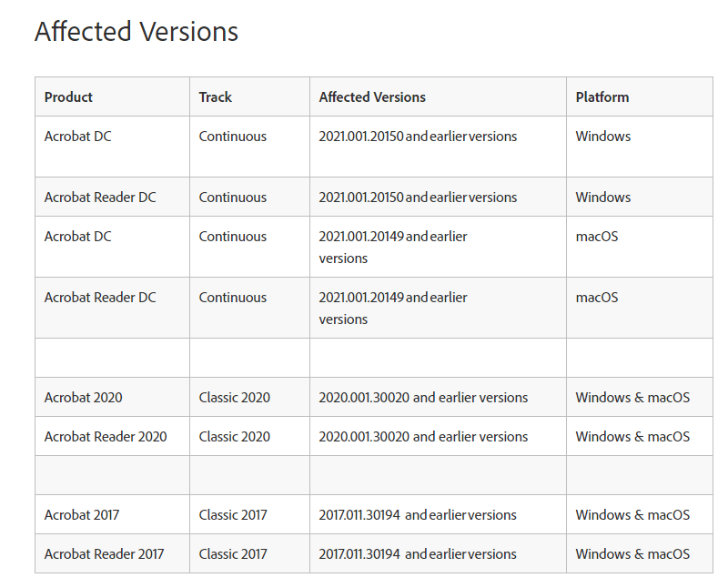Click the Track column header
This screenshot has height=588, width=728.
click(x=216, y=97)
